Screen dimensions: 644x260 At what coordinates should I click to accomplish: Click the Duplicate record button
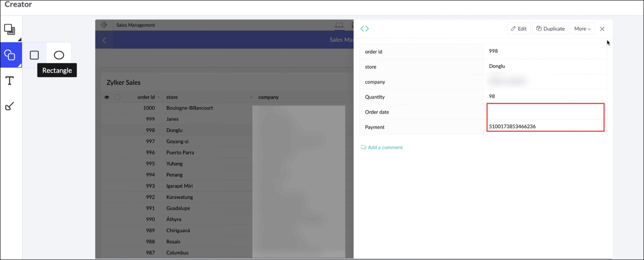tap(550, 29)
